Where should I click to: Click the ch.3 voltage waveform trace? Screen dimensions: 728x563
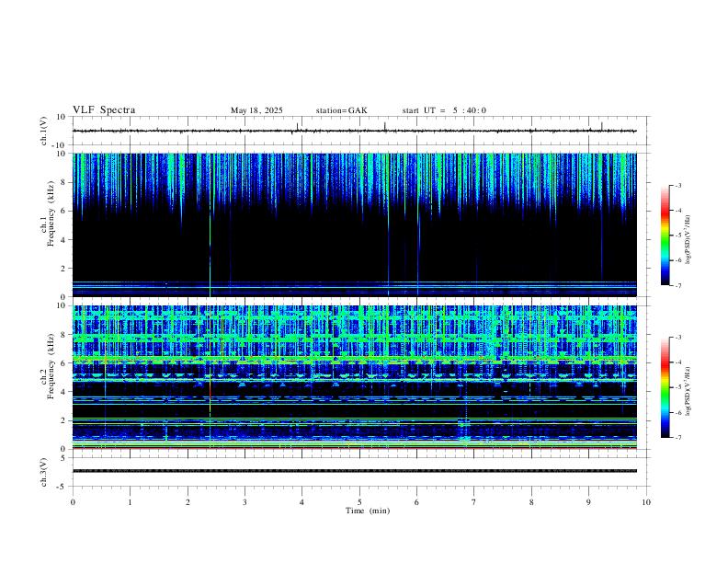(355, 471)
